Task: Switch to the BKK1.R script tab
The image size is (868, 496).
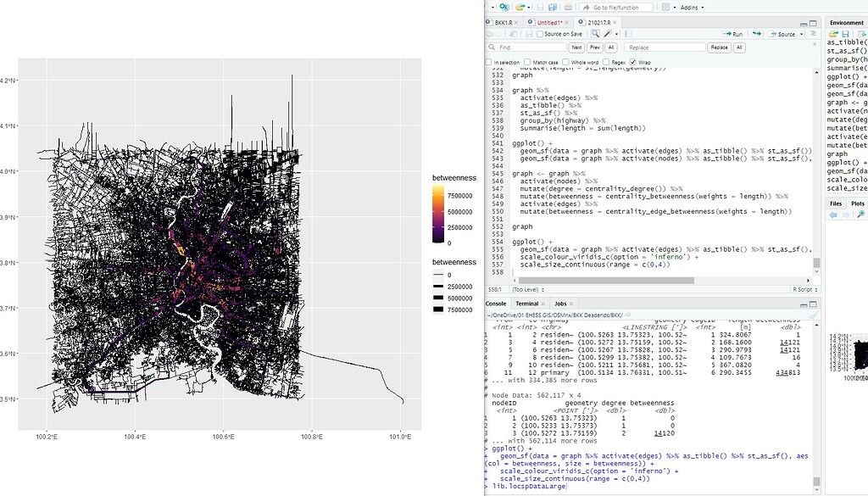Action: pyautogui.click(x=504, y=22)
